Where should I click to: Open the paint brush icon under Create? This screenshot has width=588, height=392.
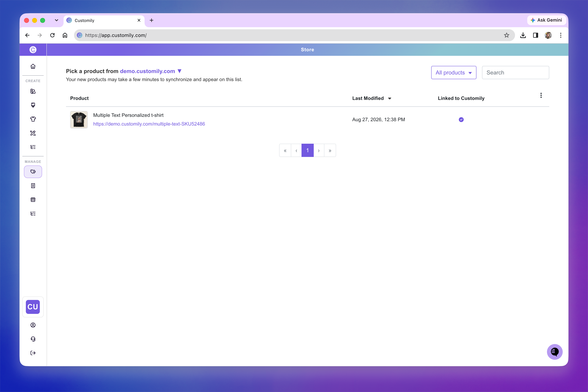tap(33, 105)
